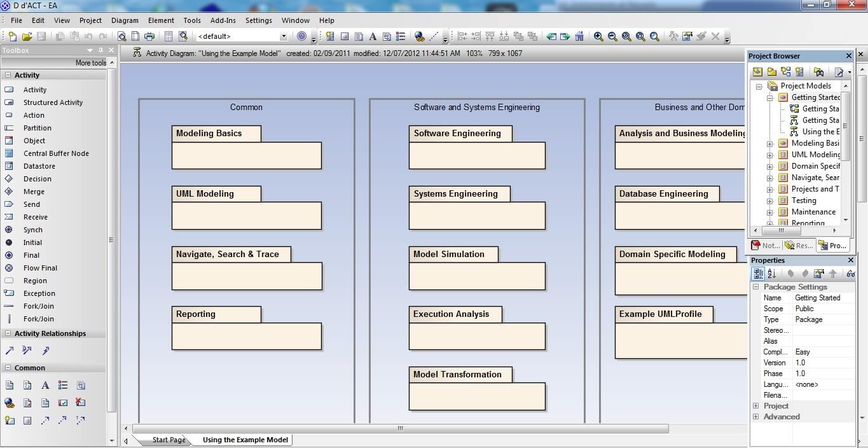The image size is (868, 448).
Task: Toggle the Toolbox auto-hide pin
Action: point(100,50)
